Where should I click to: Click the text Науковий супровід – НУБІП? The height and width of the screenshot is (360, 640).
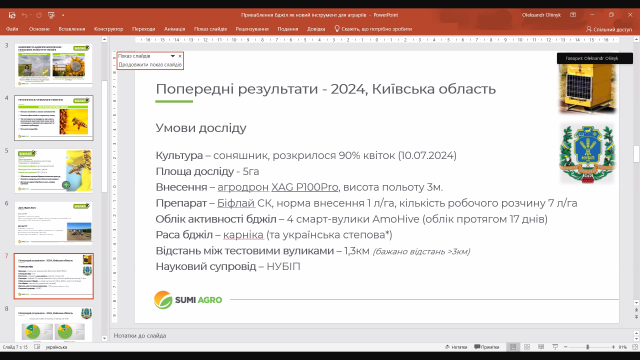click(228, 267)
